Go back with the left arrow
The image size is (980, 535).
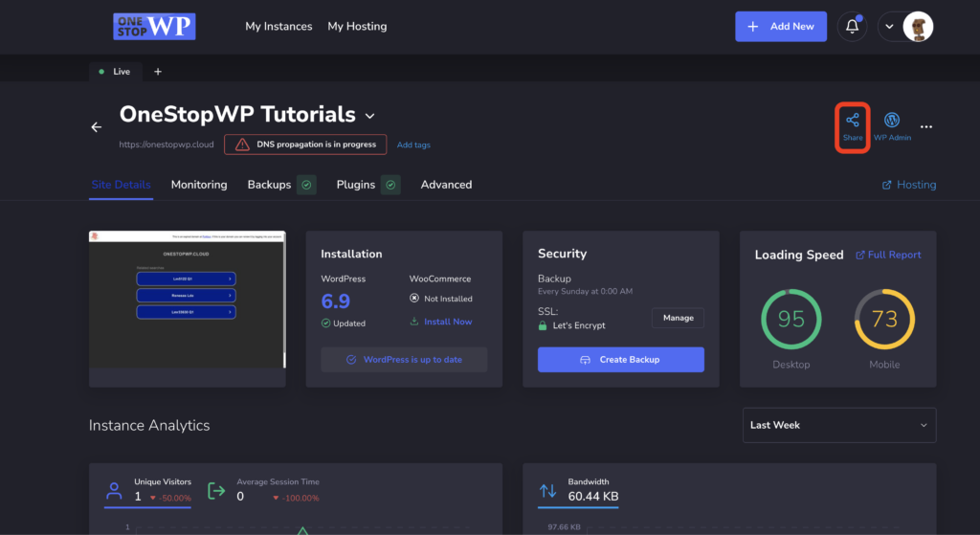click(97, 127)
